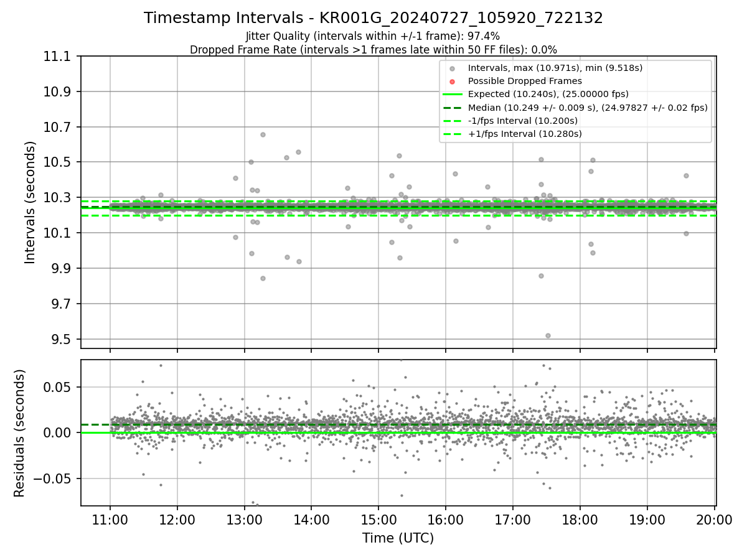Screen dimensions: 747x560
Task: Click the Expected (10.240s) legend entry
Action: (x=548, y=94)
